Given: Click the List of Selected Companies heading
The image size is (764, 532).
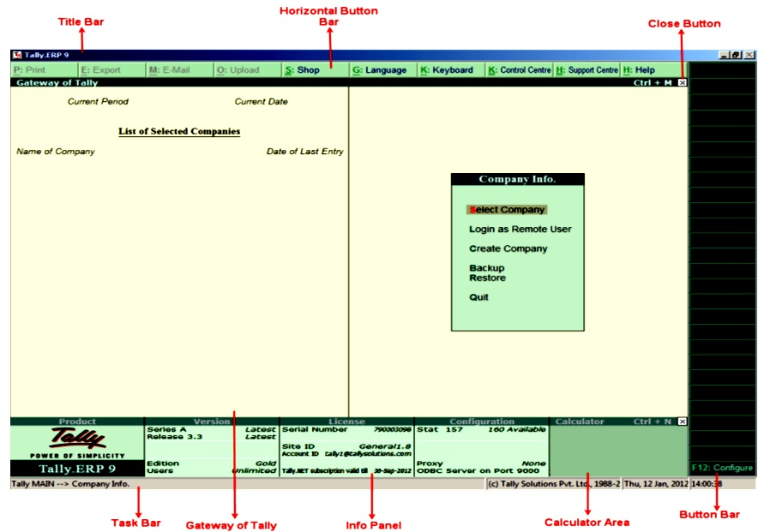Looking at the screenshot, I should tap(179, 131).
